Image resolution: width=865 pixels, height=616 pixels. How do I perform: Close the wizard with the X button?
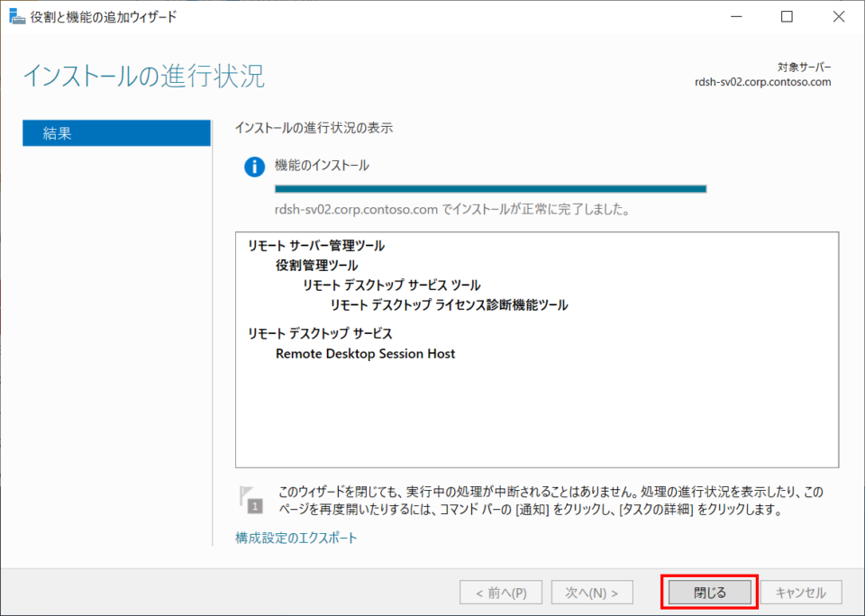coord(839,16)
